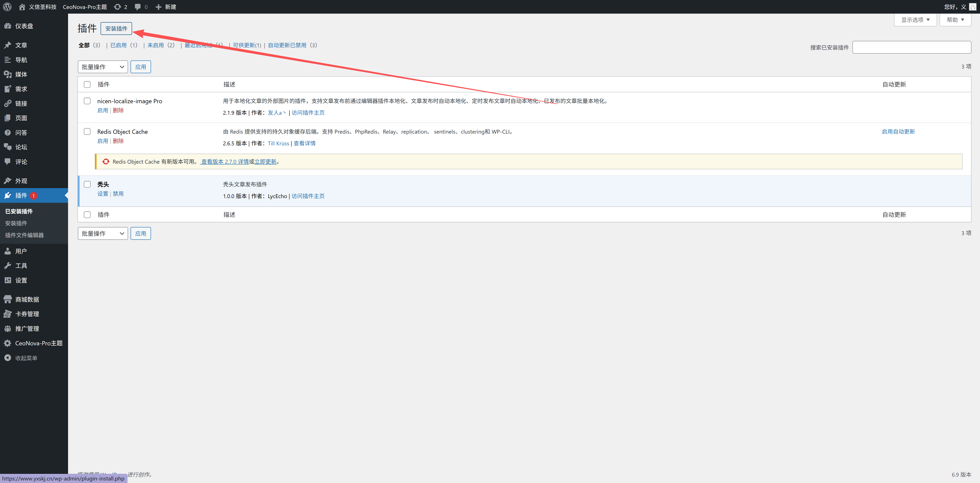Screen dimensions: 980x483
Task: Open the 仪表盘 dashboard menu
Action: point(24,26)
